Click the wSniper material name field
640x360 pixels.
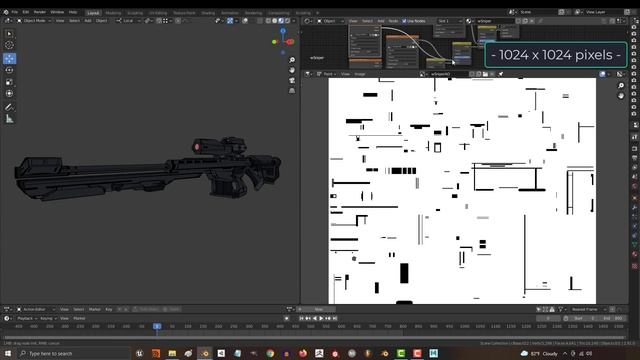click(494, 21)
